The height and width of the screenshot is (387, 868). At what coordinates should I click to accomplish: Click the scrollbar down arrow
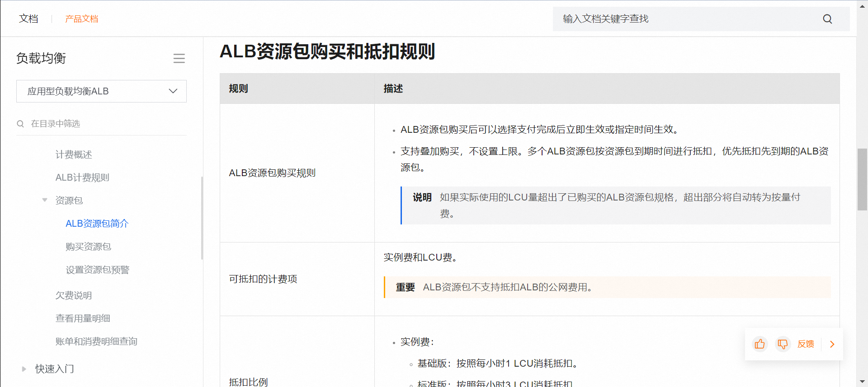pyautogui.click(x=863, y=382)
